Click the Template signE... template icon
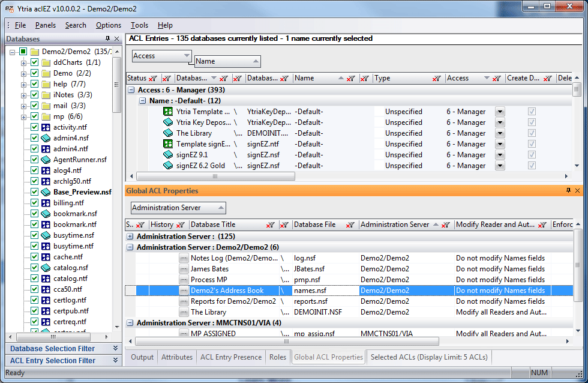Image resolution: width=588 pixels, height=383 pixels. (168, 143)
